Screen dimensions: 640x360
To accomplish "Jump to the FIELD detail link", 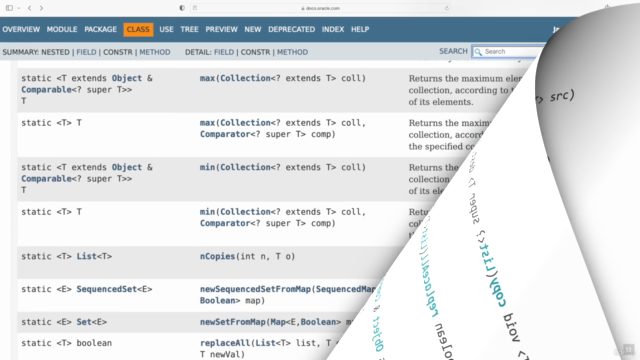I will point(224,52).
